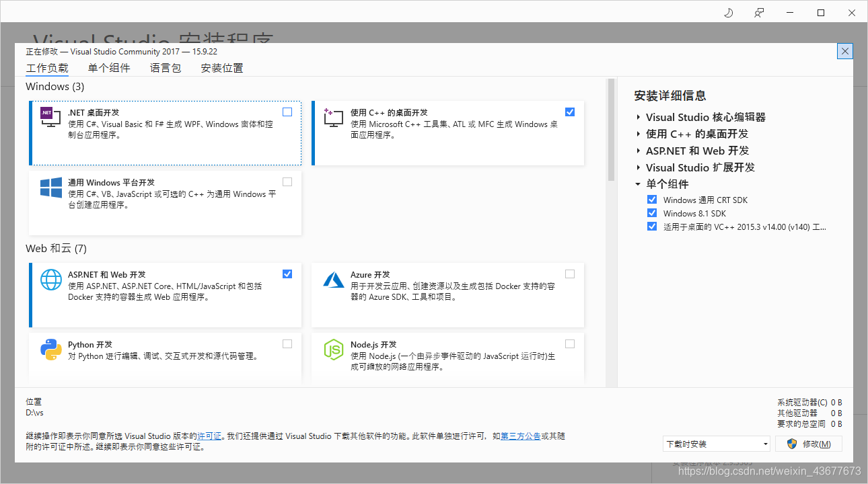Check the 通用 Windows 平台开发 checkbox
868x484 pixels.
[287, 182]
